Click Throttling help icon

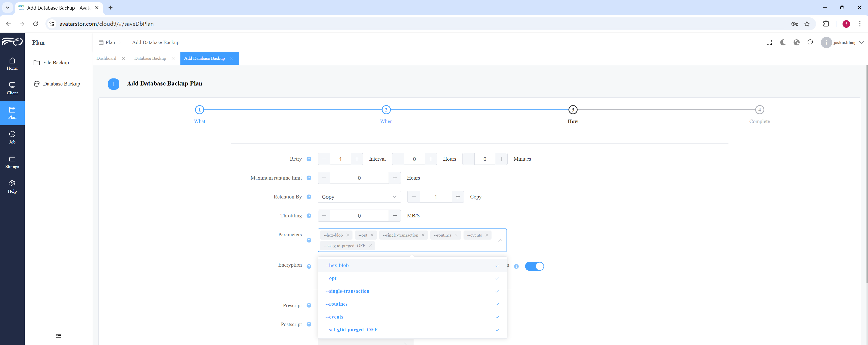pyautogui.click(x=309, y=216)
